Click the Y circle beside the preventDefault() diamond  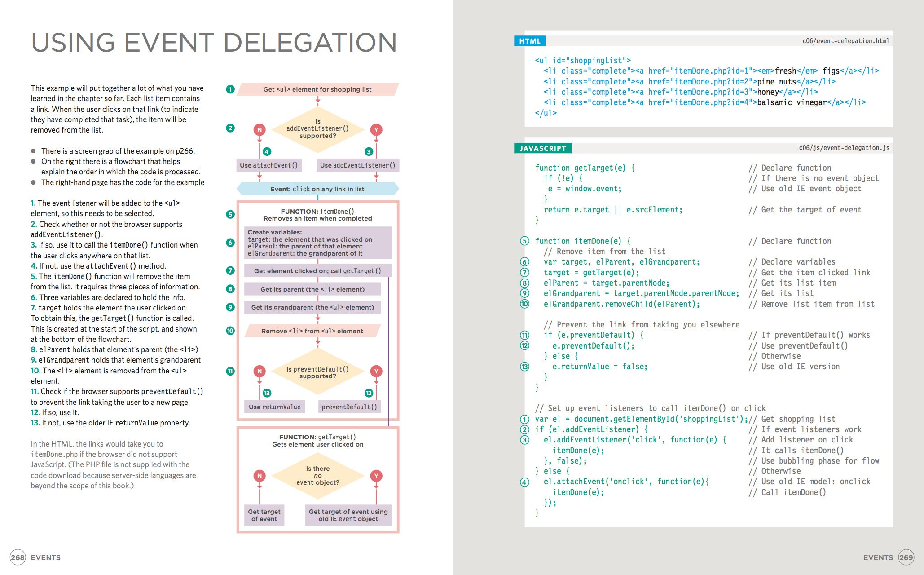click(x=376, y=371)
